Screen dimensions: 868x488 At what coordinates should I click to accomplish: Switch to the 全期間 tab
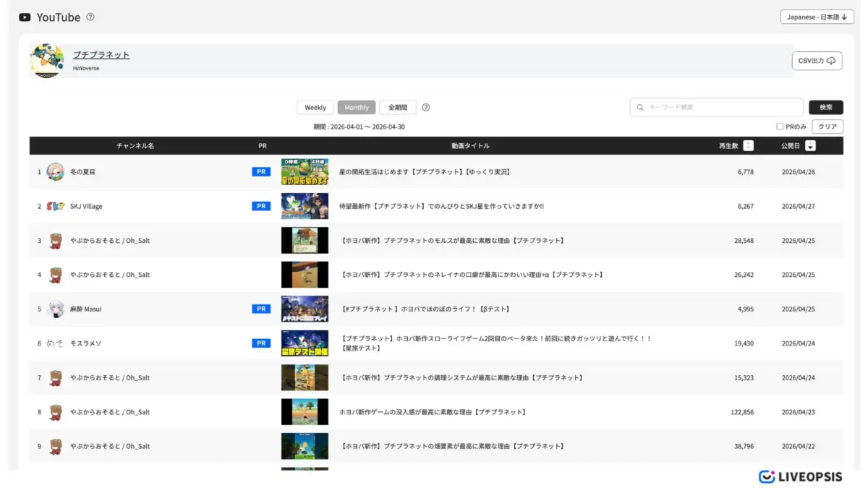398,107
